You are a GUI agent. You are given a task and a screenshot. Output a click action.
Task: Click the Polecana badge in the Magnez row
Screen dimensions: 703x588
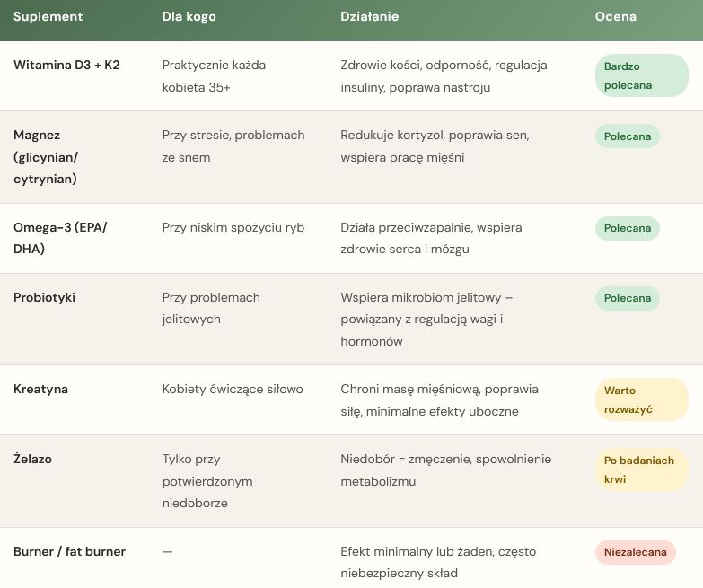point(627,136)
